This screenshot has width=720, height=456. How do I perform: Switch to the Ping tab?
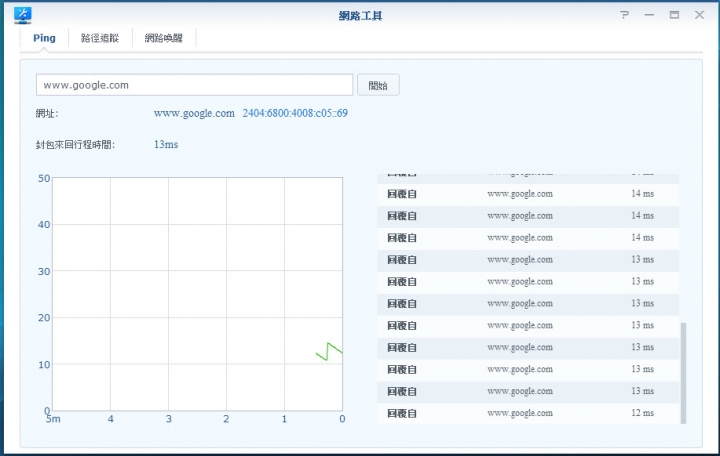[x=44, y=38]
